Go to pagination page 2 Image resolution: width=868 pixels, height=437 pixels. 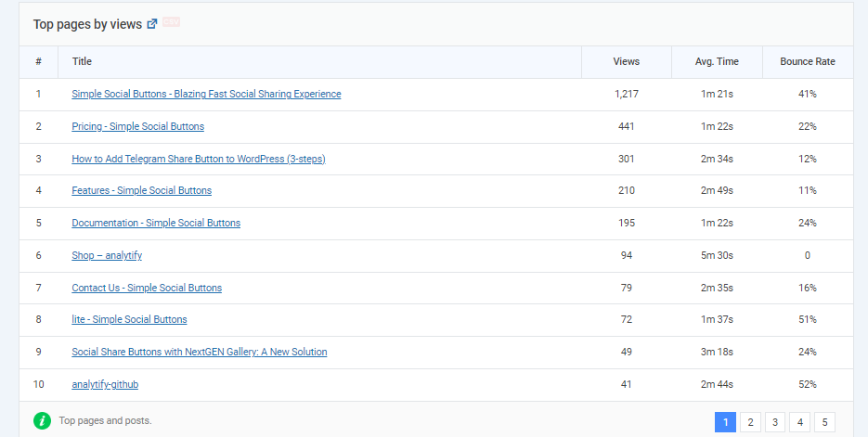pos(750,422)
